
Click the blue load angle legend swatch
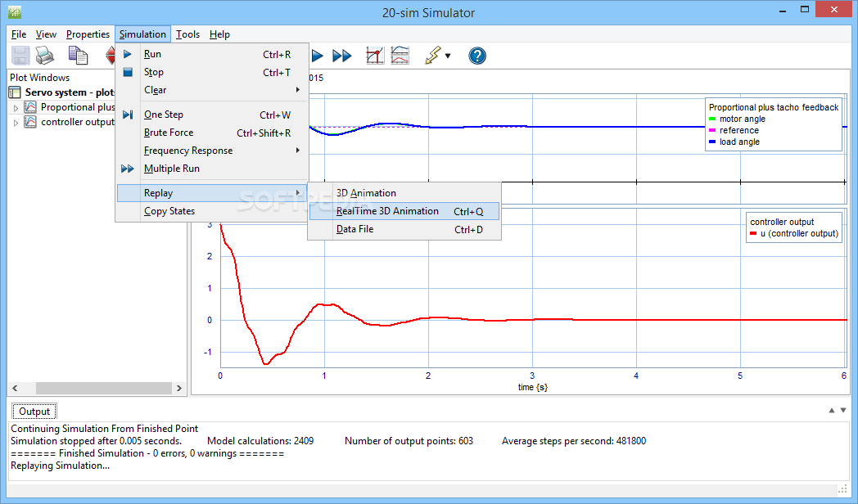click(712, 142)
